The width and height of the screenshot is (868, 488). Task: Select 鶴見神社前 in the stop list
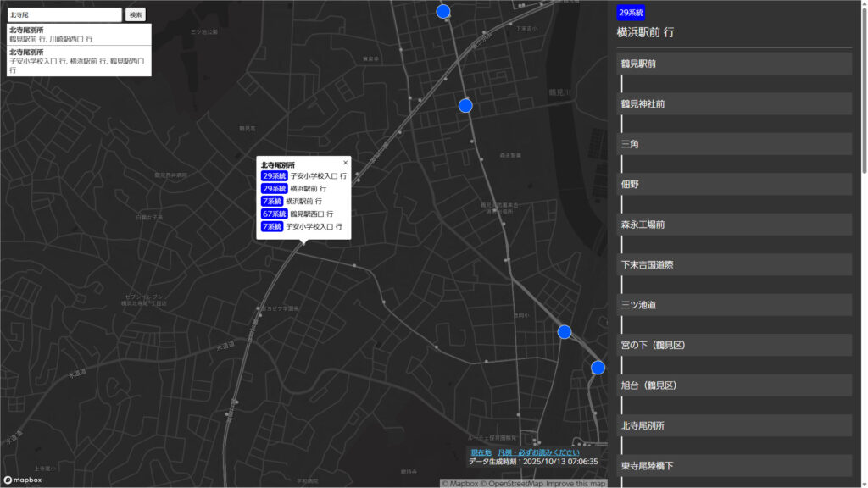(734, 104)
